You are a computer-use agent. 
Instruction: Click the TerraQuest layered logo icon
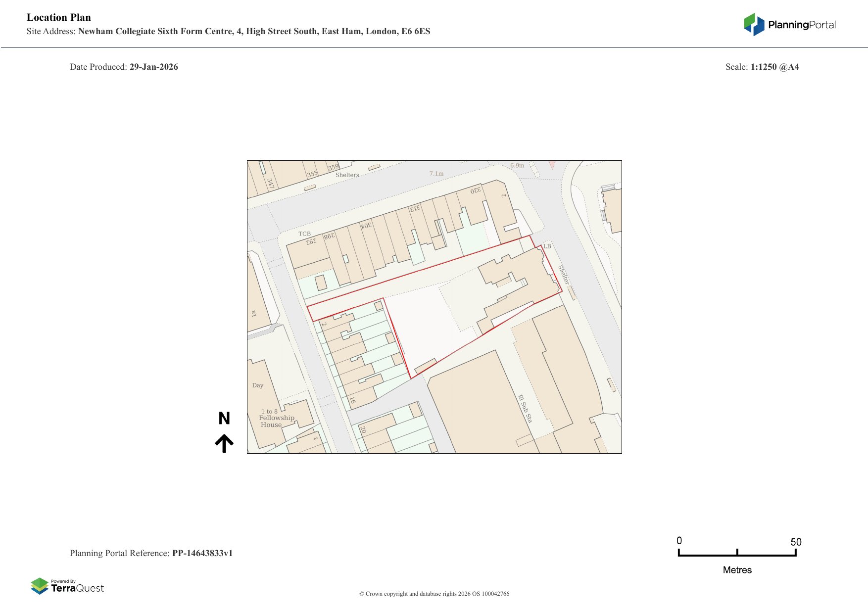click(x=40, y=586)
